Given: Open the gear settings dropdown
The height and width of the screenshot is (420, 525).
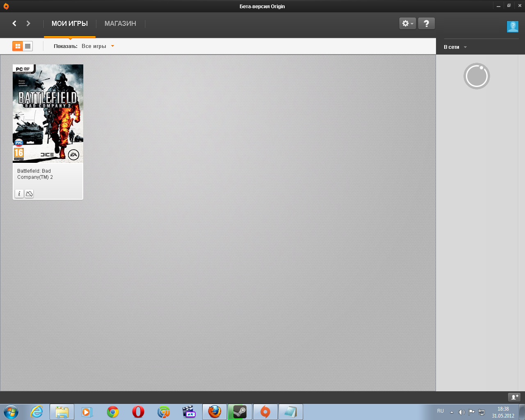Looking at the screenshot, I should point(408,23).
